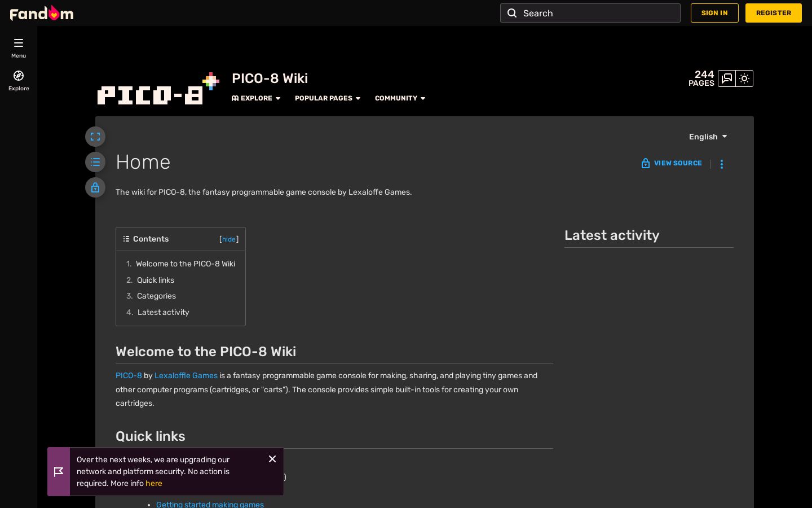Open the wiki Discuss speech-bubble icon

coord(727,78)
